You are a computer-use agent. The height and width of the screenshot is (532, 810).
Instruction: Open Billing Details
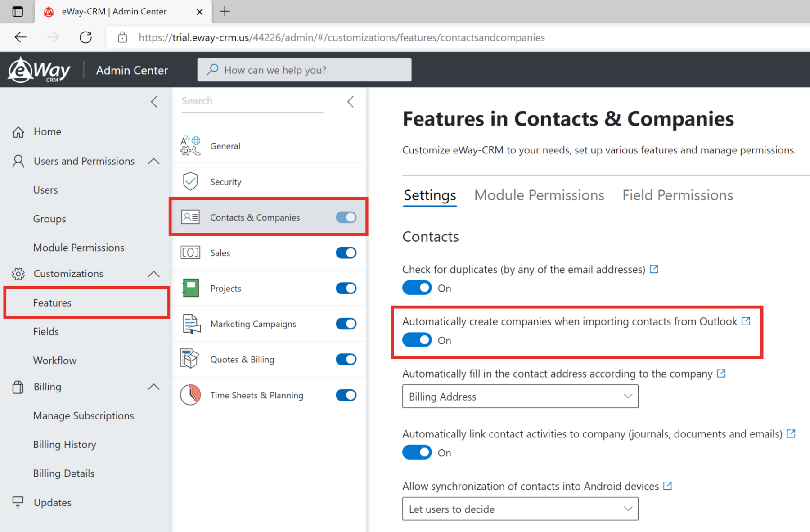(x=64, y=473)
